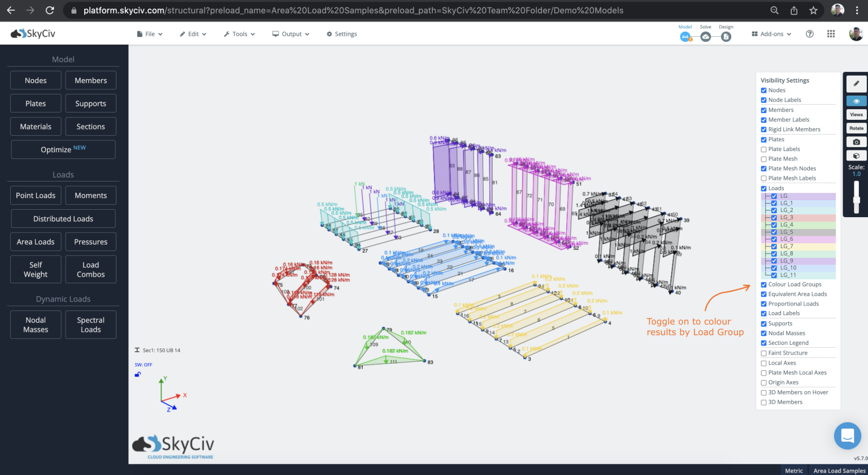
Task: Expand the Tools dropdown
Action: [238, 33]
